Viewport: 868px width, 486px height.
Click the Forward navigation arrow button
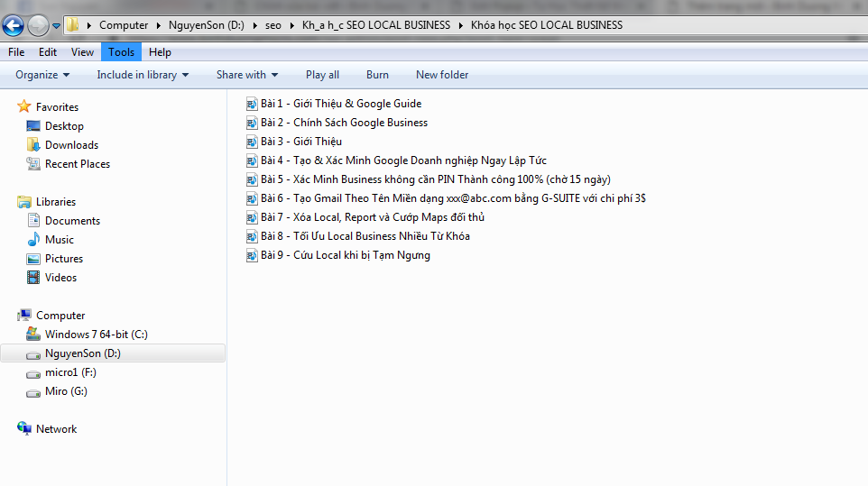coord(38,25)
